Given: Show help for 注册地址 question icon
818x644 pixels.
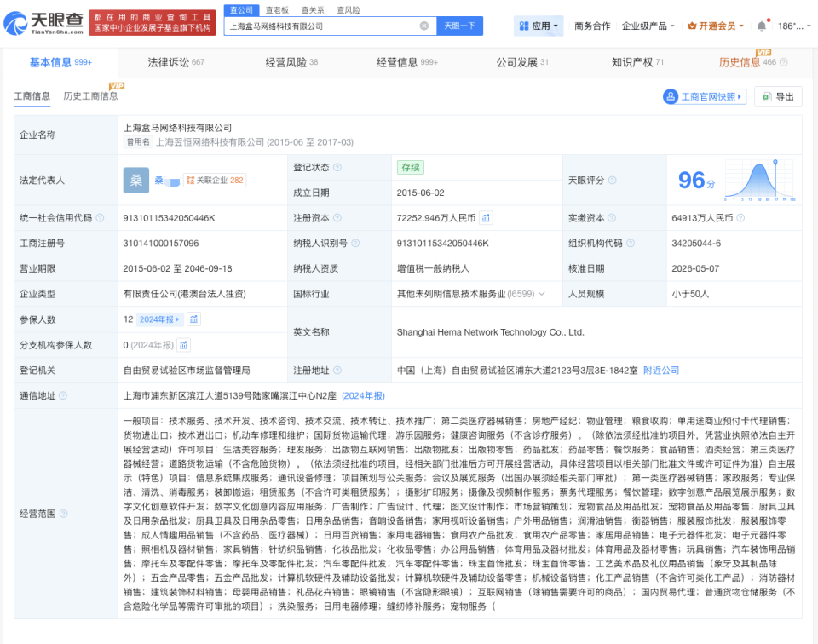Looking at the screenshot, I should 337,371.
